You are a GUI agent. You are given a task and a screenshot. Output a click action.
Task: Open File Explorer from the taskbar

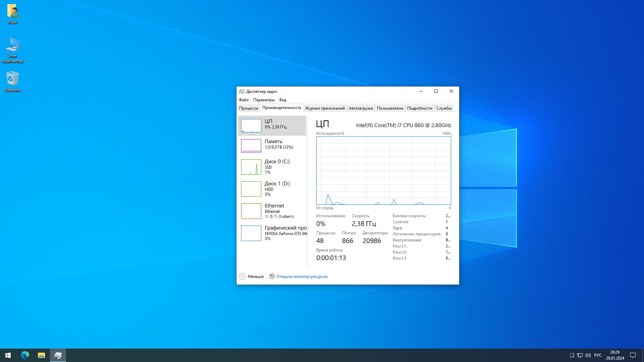click(41, 355)
